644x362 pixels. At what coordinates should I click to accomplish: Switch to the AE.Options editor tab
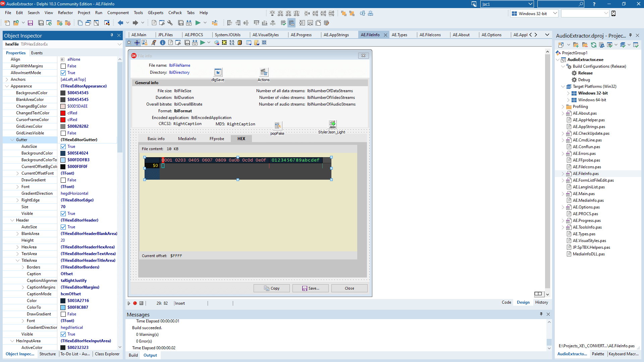pyautogui.click(x=491, y=35)
